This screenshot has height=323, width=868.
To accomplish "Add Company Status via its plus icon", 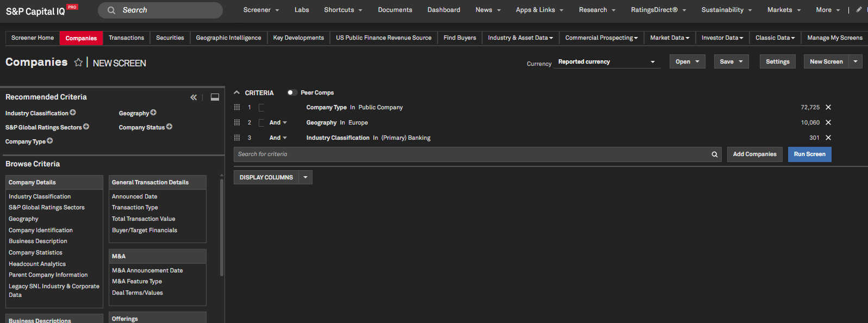I will pyautogui.click(x=169, y=127).
